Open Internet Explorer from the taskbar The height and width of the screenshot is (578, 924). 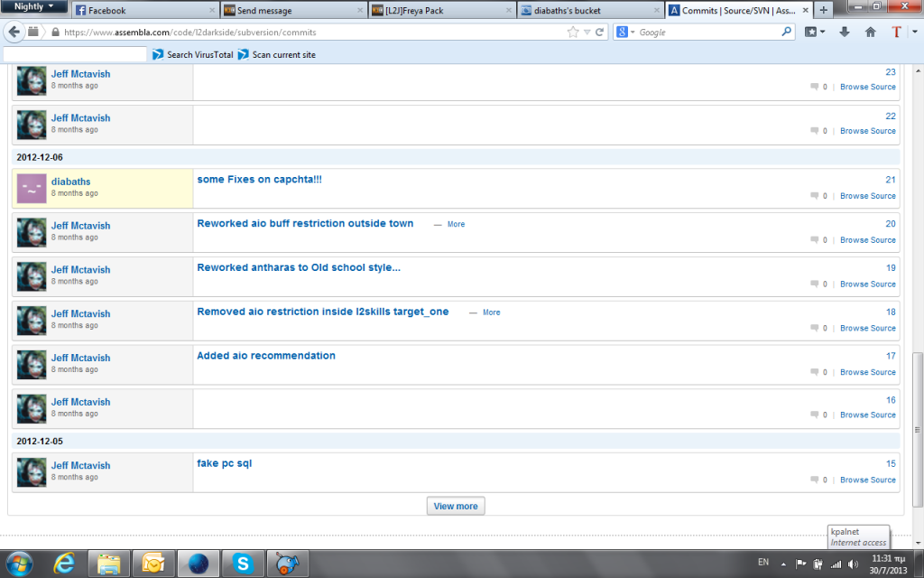click(65, 564)
